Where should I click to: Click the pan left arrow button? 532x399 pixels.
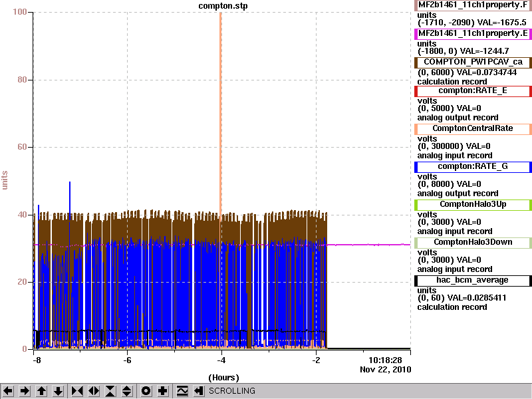coord(8,391)
